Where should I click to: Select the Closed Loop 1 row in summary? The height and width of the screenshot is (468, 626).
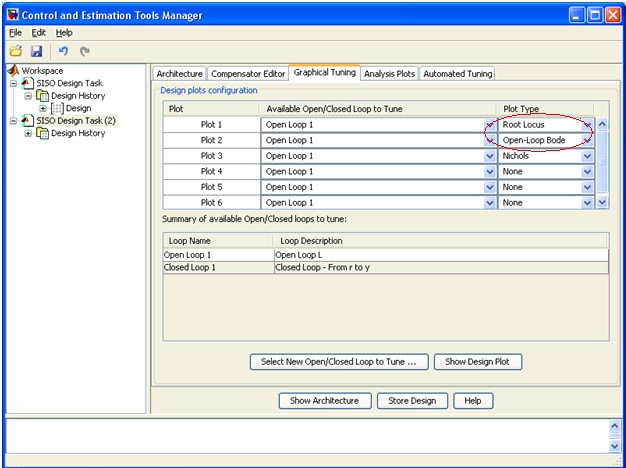coord(386,268)
